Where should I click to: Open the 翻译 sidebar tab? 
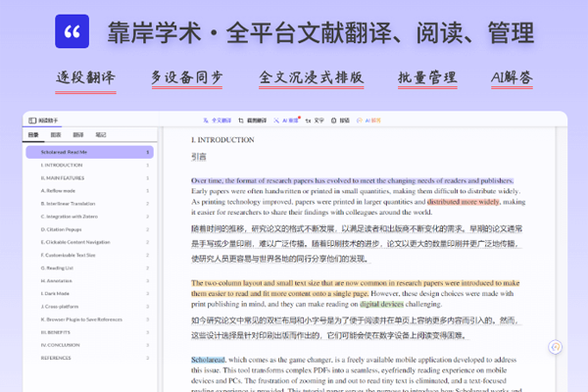(78, 133)
